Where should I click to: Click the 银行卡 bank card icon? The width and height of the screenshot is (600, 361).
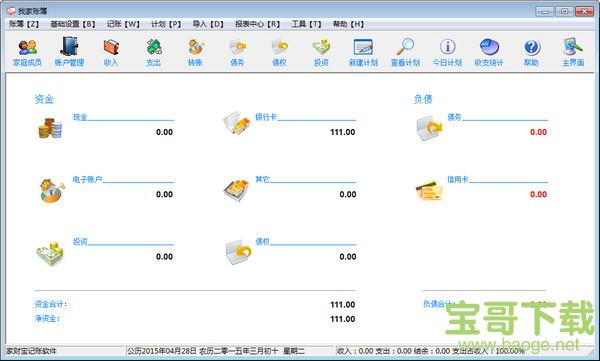[237, 123]
